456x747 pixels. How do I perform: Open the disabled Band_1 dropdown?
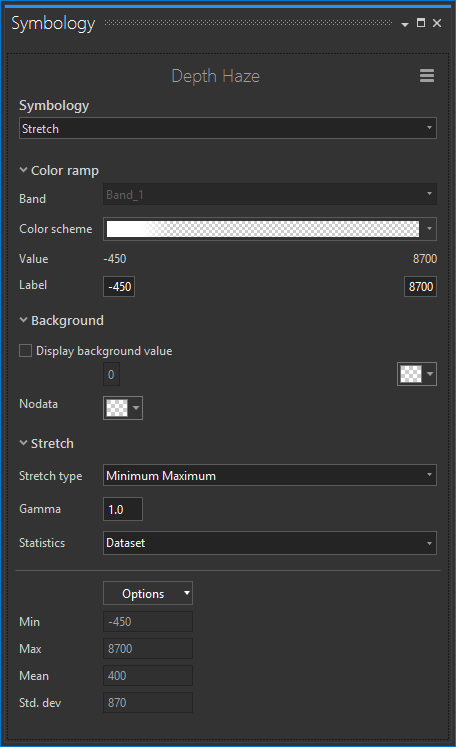[x=270, y=194]
